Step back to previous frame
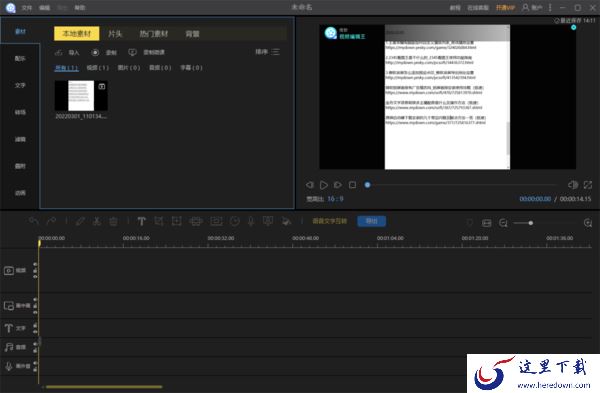 point(310,185)
